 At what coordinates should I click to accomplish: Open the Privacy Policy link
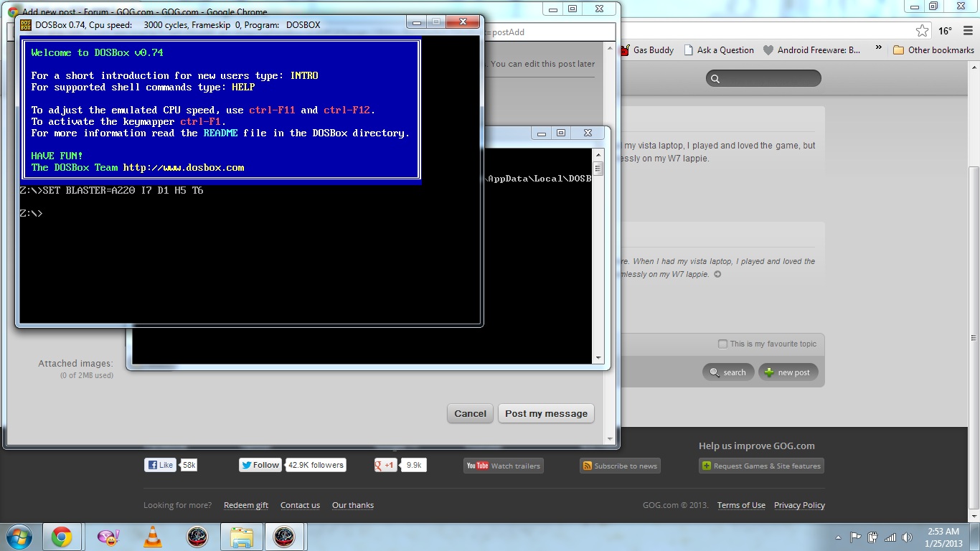coord(799,505)
